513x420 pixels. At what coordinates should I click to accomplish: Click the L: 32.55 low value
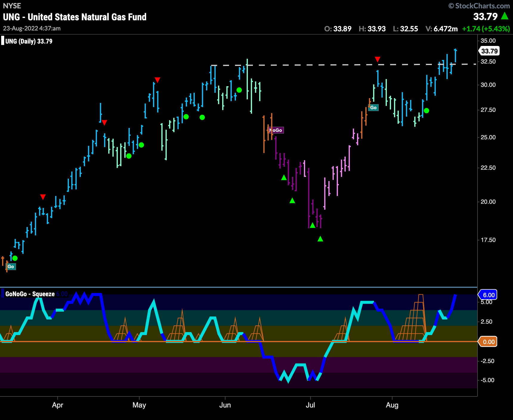[x=405, y=29]
